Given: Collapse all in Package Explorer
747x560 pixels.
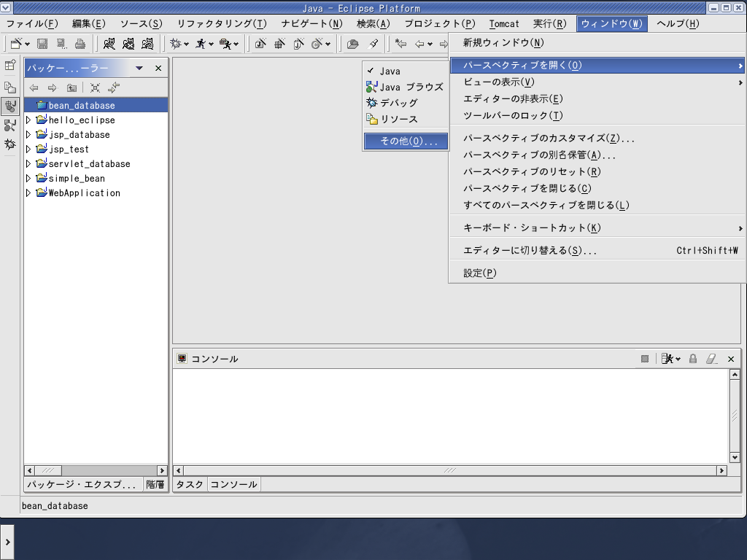Looking at the screenshot, I should (96, 87).
